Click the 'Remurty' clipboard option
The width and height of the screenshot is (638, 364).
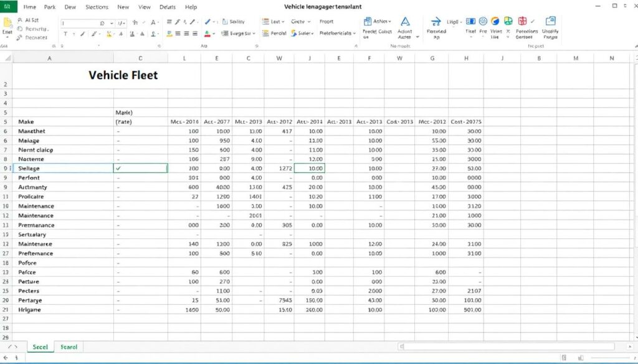pyautogui.click(x=32, y=29)
